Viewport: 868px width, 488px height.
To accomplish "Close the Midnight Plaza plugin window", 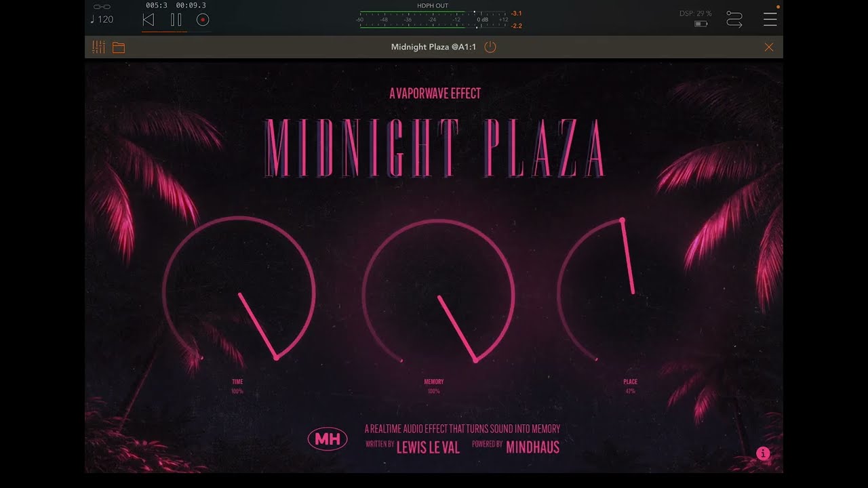I will click(x=769, y=47).
